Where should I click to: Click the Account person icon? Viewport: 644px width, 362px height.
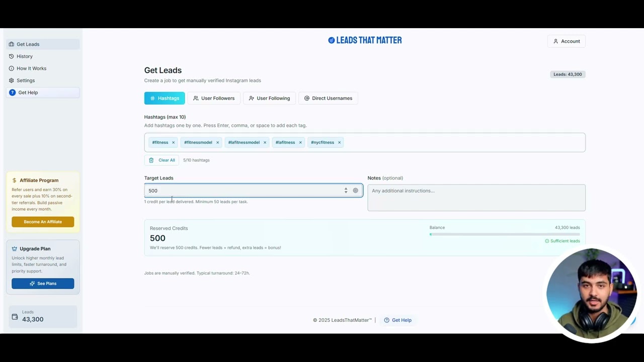tap(555, 41)
